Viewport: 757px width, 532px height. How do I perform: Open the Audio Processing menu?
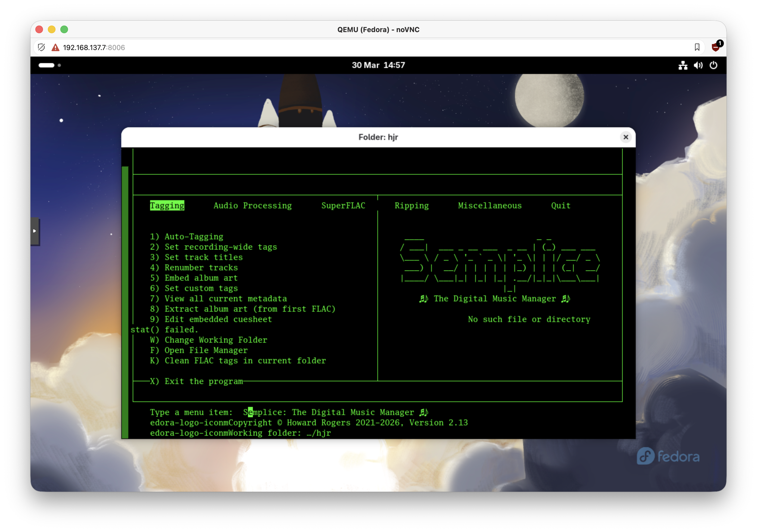[253, 205]
